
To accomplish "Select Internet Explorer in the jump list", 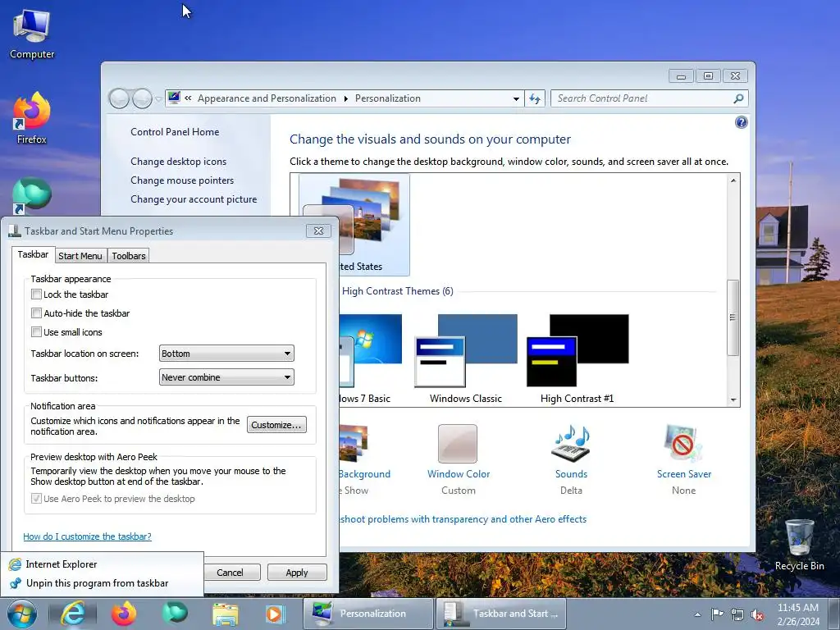I will click(x=102, y=564).
